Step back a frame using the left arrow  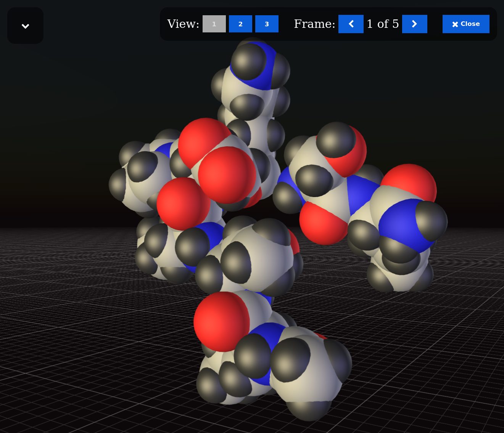pos(351,24)
